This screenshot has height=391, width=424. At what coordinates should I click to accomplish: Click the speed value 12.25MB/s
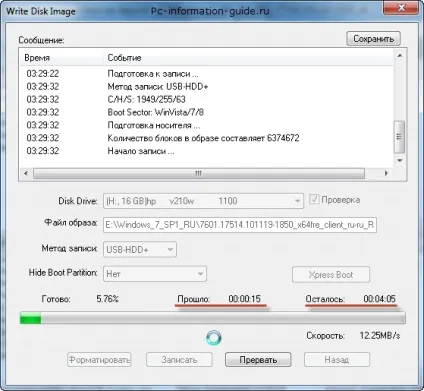pos(380,335)
